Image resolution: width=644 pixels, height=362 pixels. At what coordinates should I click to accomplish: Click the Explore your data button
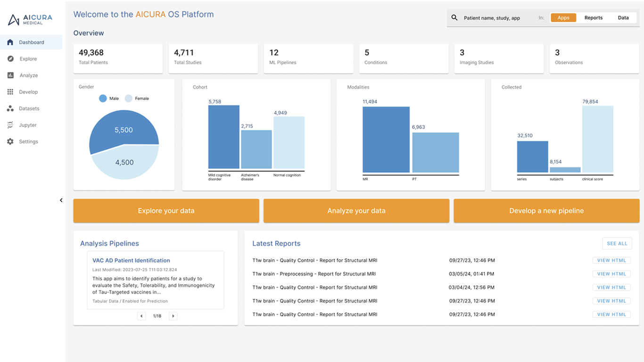(166, 211)
